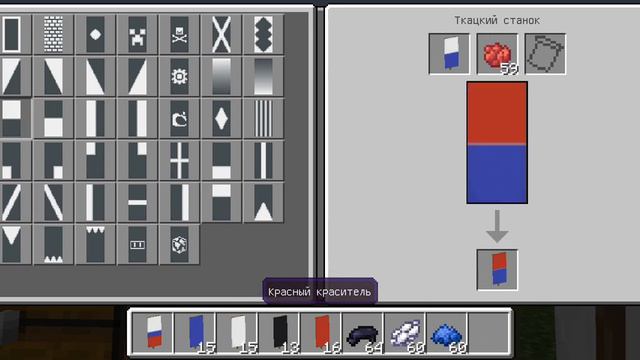Choose the skull and crossbones pattern

(x=180, y=34)
